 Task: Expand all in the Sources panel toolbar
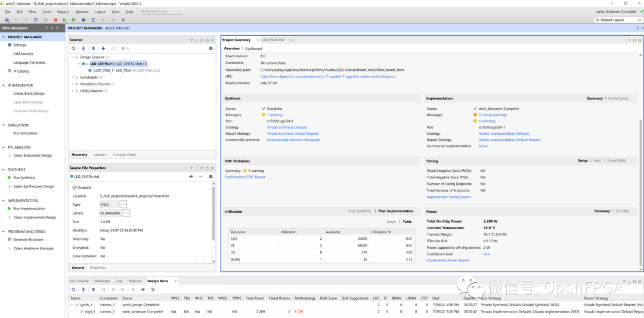tap(93, 48)
